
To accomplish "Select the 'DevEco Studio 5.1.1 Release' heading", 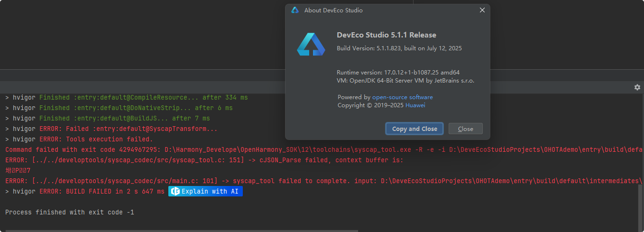I will pyautogui.click(x=386, y=35).
